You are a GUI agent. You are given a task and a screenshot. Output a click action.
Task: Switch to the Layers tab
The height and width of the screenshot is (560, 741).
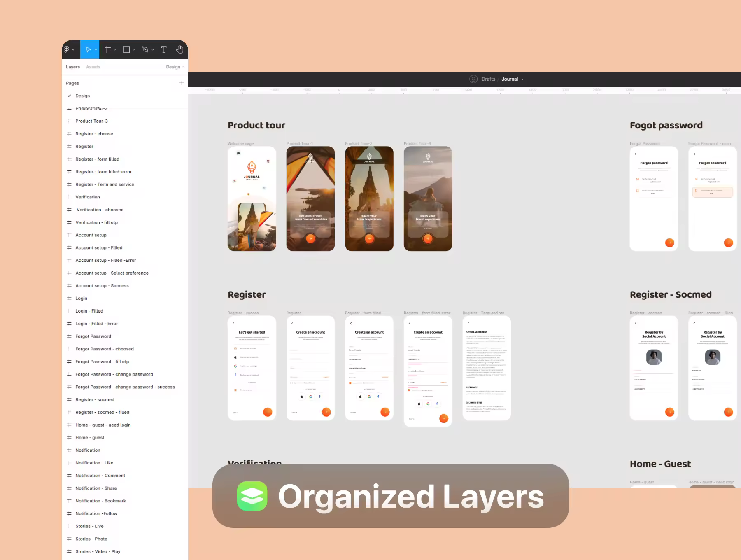click(x=73, y=67)
